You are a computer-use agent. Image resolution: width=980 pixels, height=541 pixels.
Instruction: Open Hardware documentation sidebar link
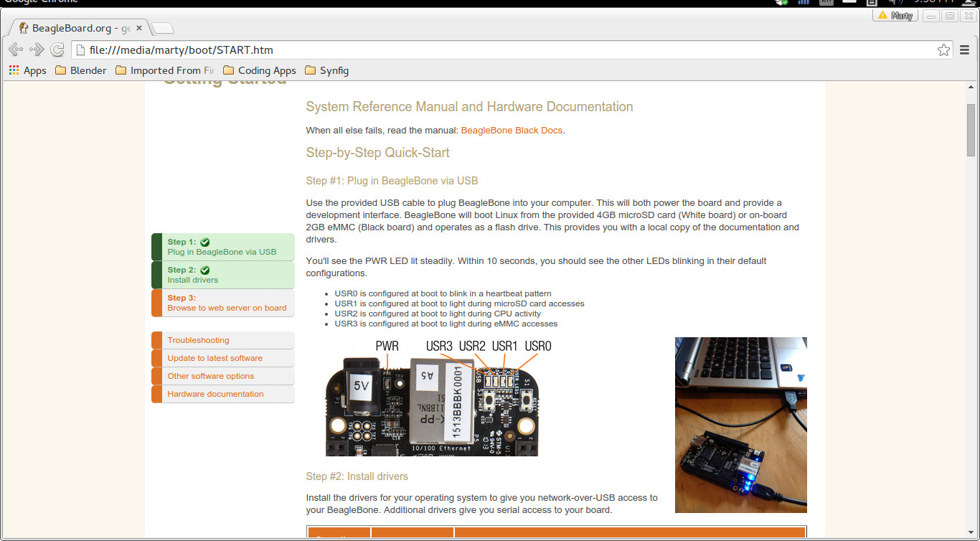223,394
